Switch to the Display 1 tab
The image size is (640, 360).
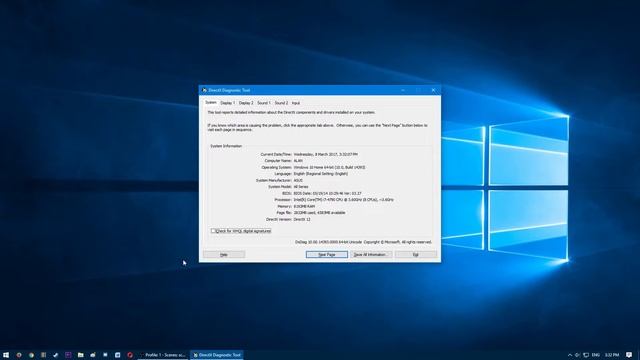pos(227,103)
